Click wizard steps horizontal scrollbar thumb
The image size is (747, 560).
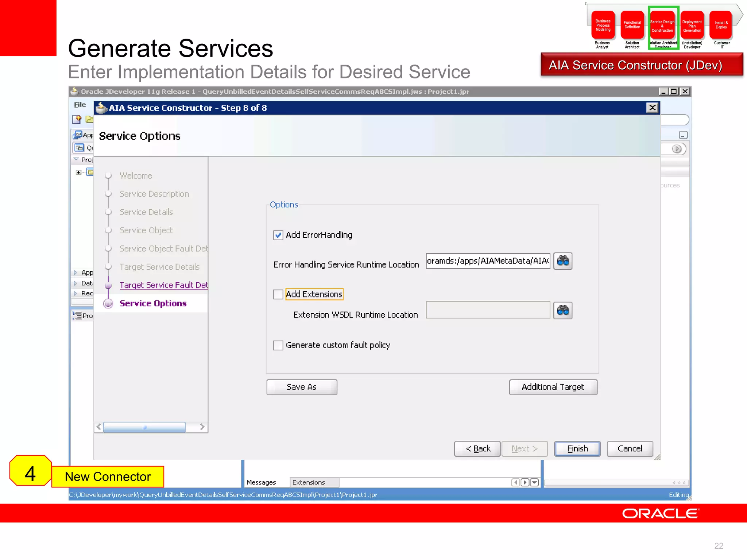tap(144, 427)
